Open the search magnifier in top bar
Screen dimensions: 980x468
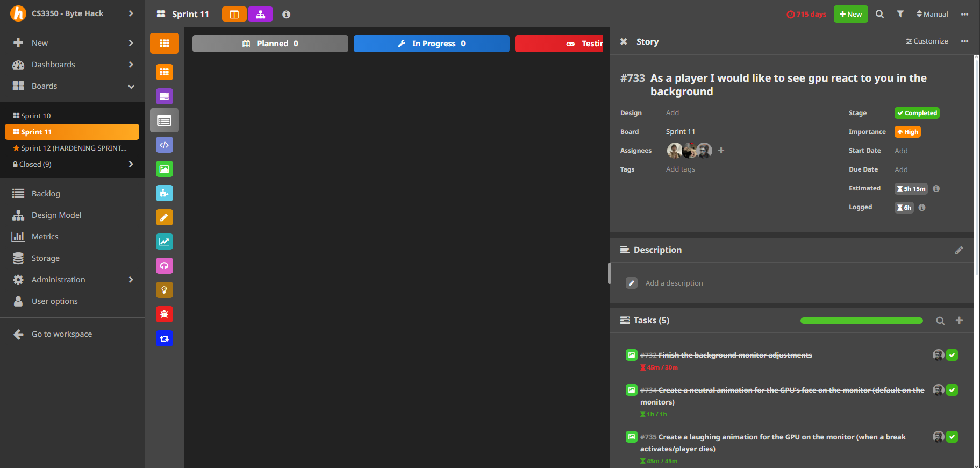coord(879,14)
